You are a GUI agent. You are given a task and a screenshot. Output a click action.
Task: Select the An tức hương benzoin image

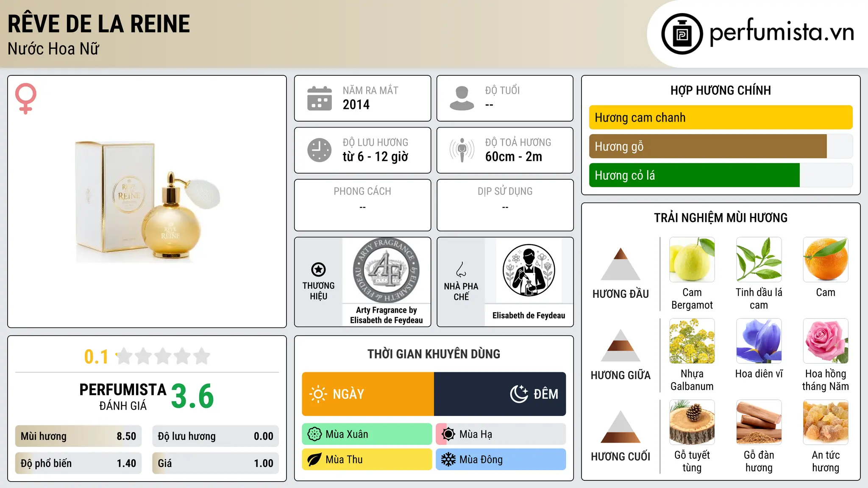826,422
